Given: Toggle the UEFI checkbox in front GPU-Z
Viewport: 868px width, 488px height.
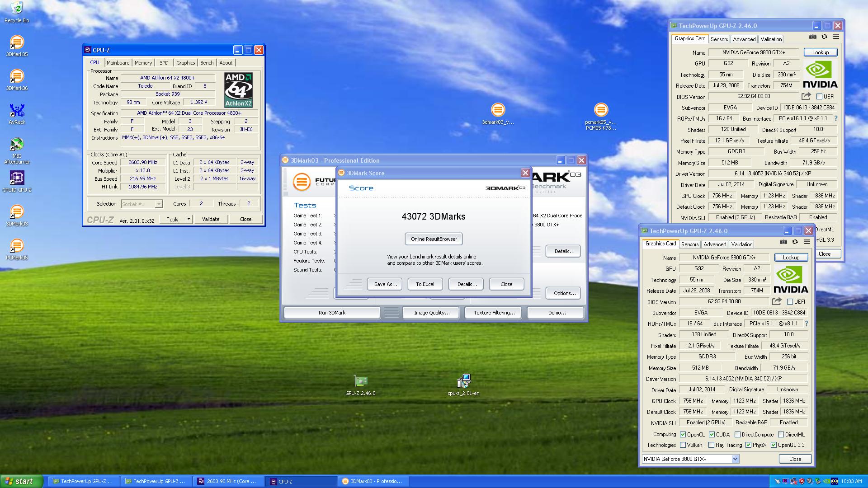Looking at the screenshot, I should (x=790, y=301).
